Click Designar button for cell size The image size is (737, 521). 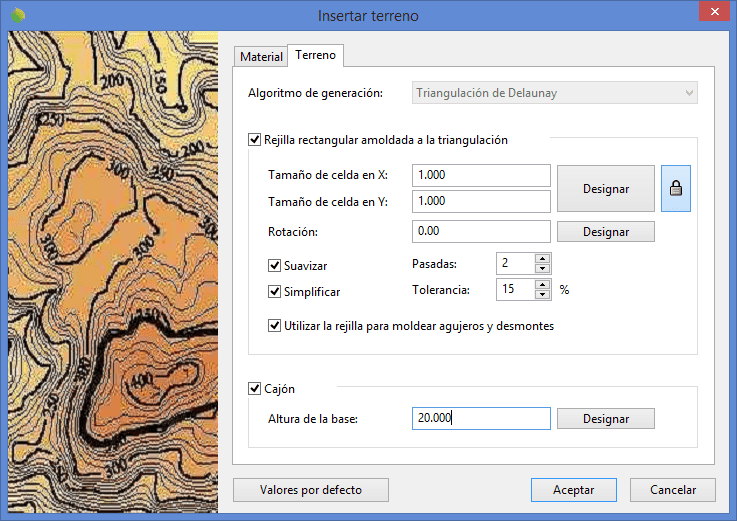click(606, 189)
